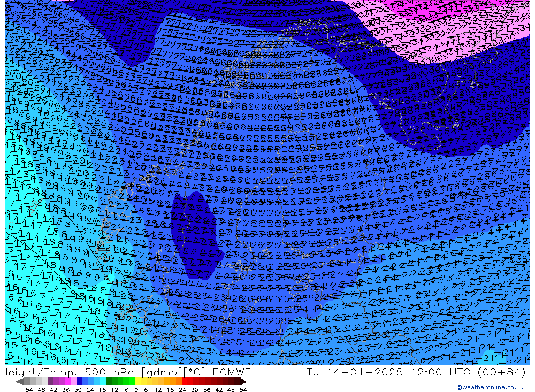535x392 pixels.
Task: Click the '-54' legend scale value
Action: tap(27, 390)
